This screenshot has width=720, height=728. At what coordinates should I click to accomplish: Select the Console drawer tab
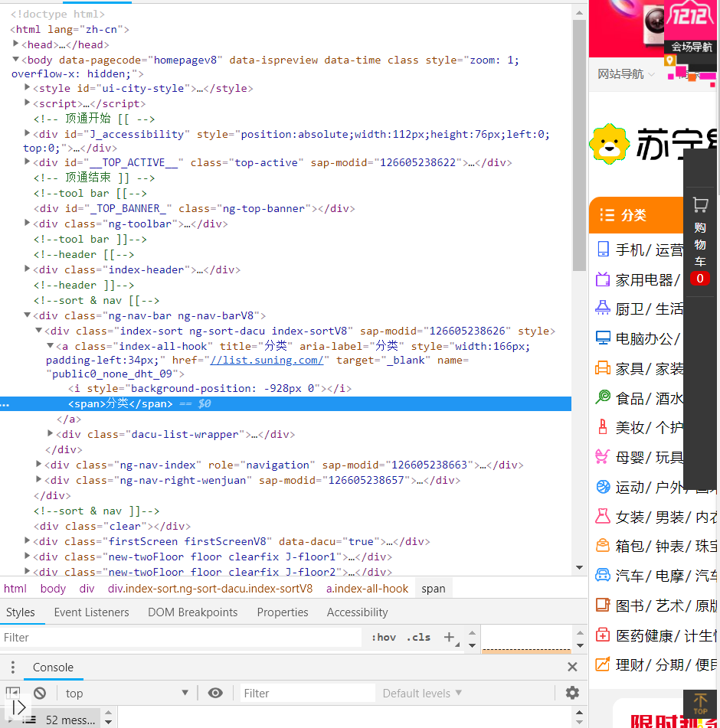coord(53,668)
